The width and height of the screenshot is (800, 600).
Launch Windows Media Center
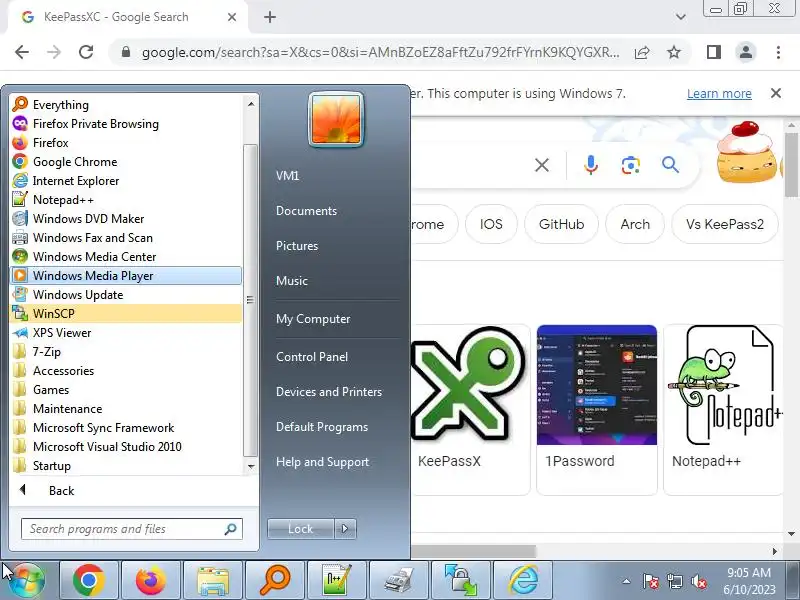click(x=126, y=257)
